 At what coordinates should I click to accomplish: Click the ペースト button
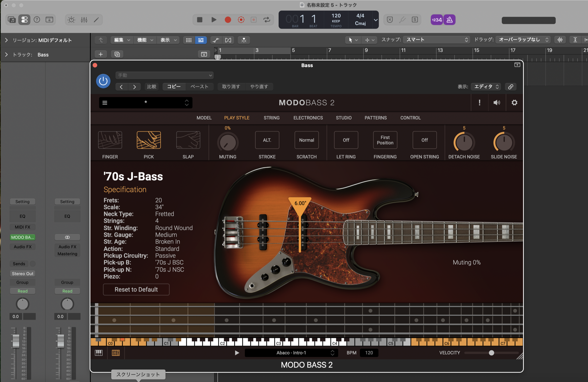point(199,87)
